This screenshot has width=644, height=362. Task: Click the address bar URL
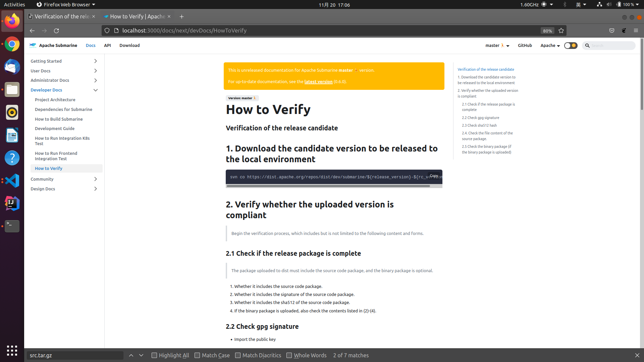click(x=184, y=31)
